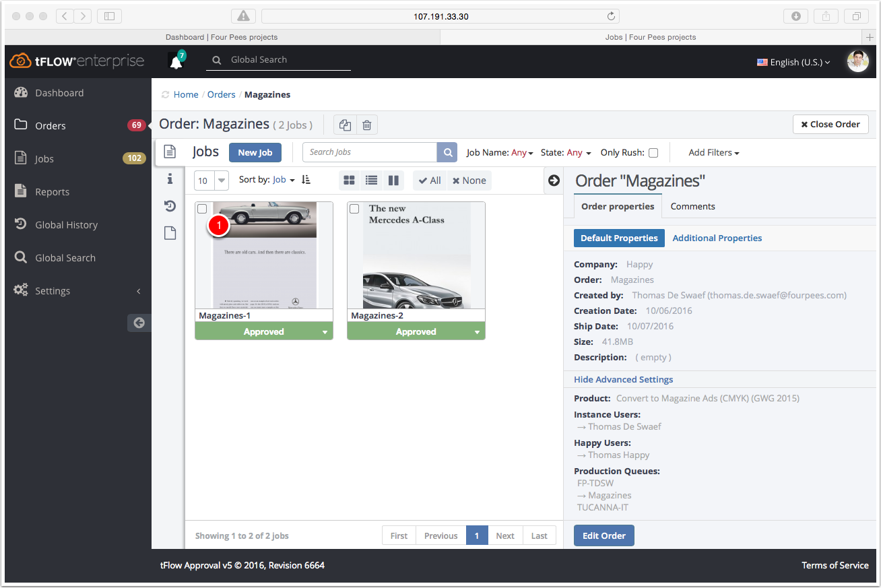
Task: Switch to column compare view
Action: (393, 181)
